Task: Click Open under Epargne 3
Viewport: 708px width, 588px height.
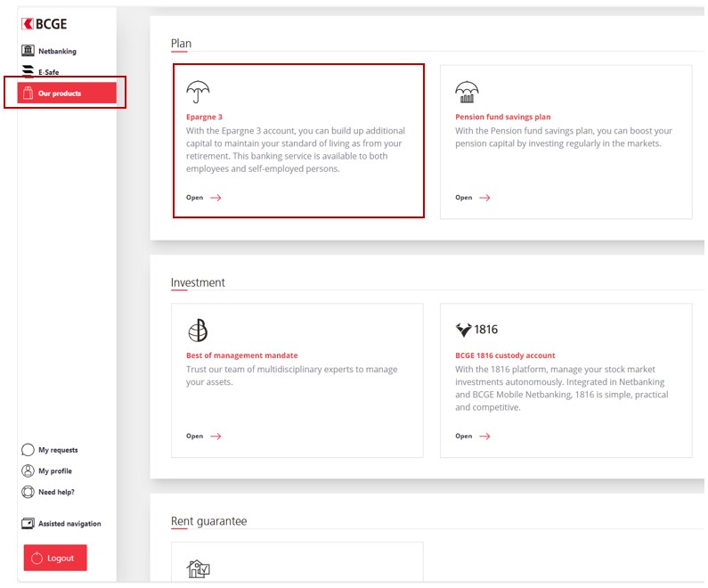Action: 195,198
